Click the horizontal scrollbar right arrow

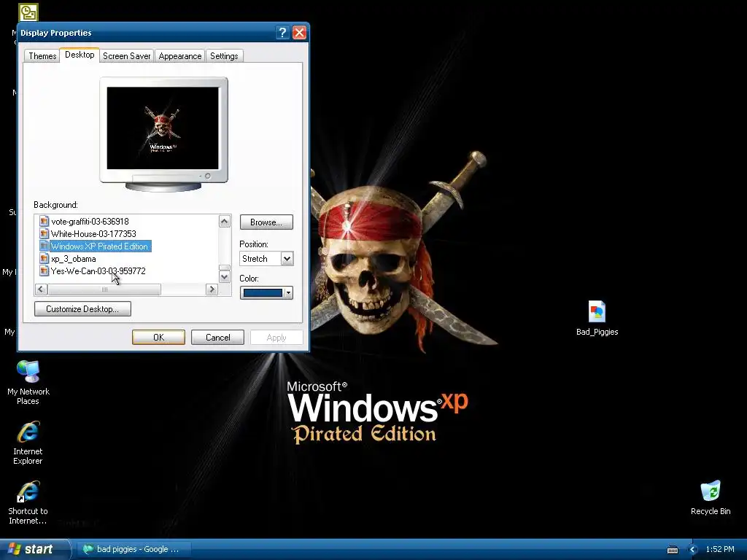(x=212, y=289)
